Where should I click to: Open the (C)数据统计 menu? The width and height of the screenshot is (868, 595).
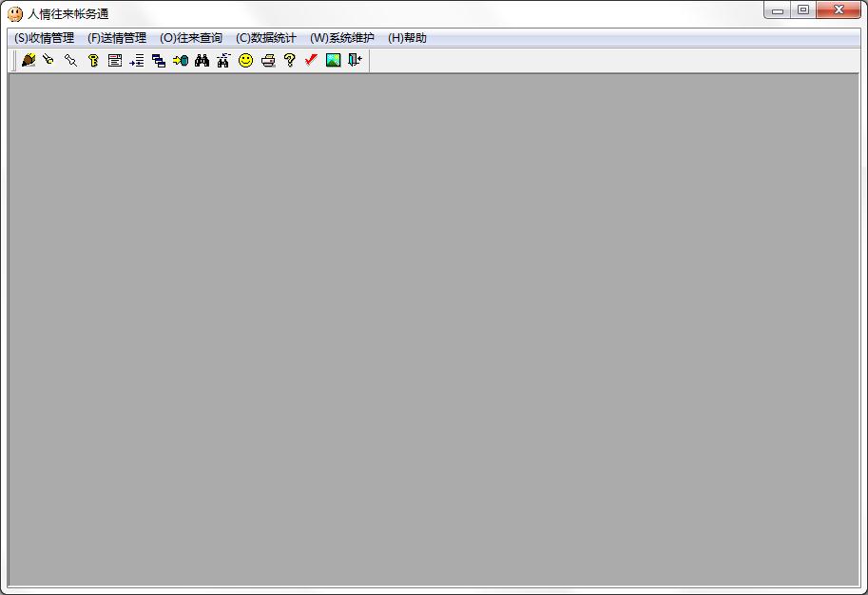265,38
